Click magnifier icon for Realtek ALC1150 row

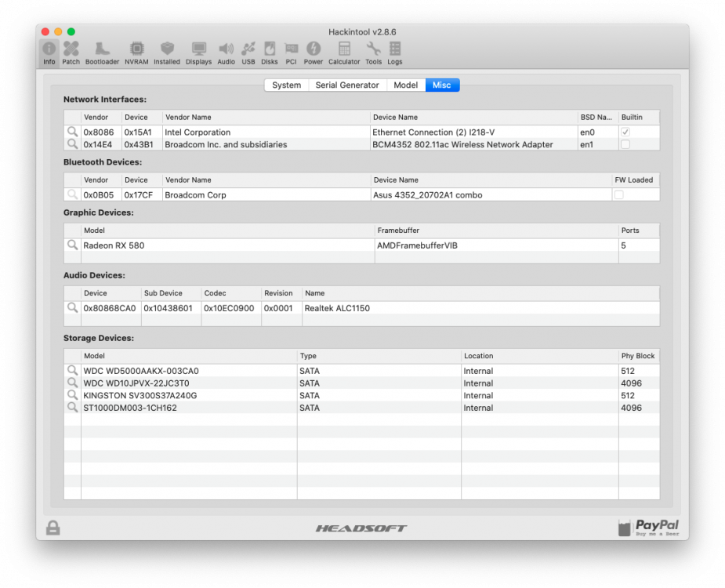[x=72, y=307]
